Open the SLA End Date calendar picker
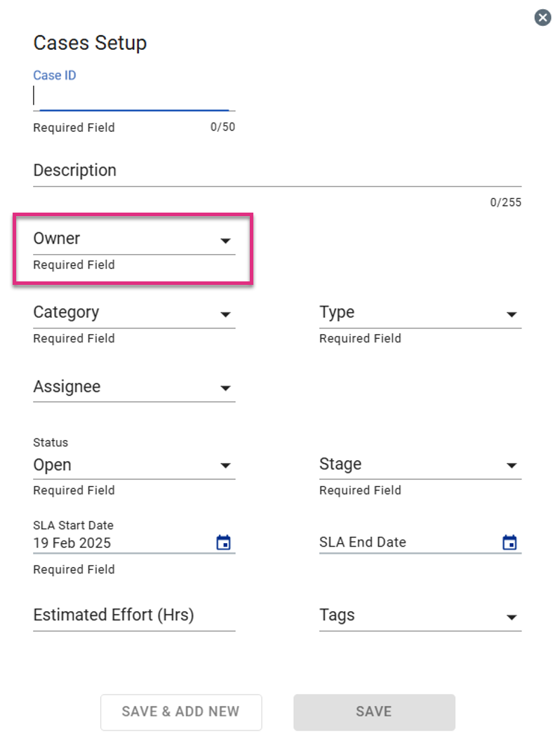This screenshot has height=741, width=560. (x=509, y=542)
